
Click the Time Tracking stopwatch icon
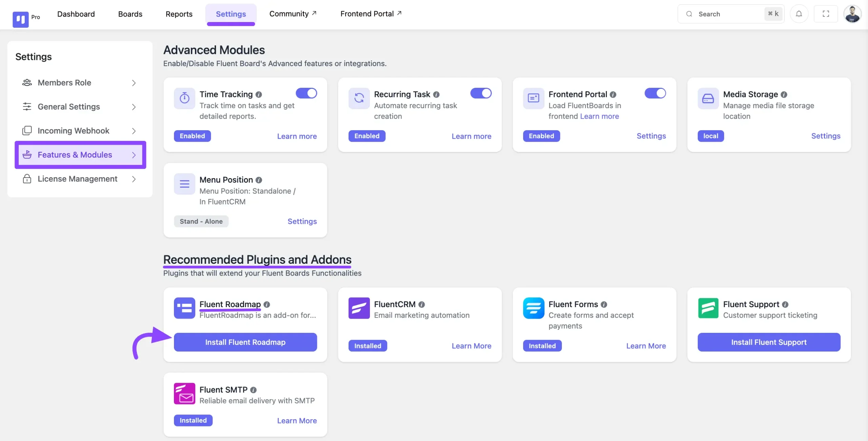click(184, 98)
